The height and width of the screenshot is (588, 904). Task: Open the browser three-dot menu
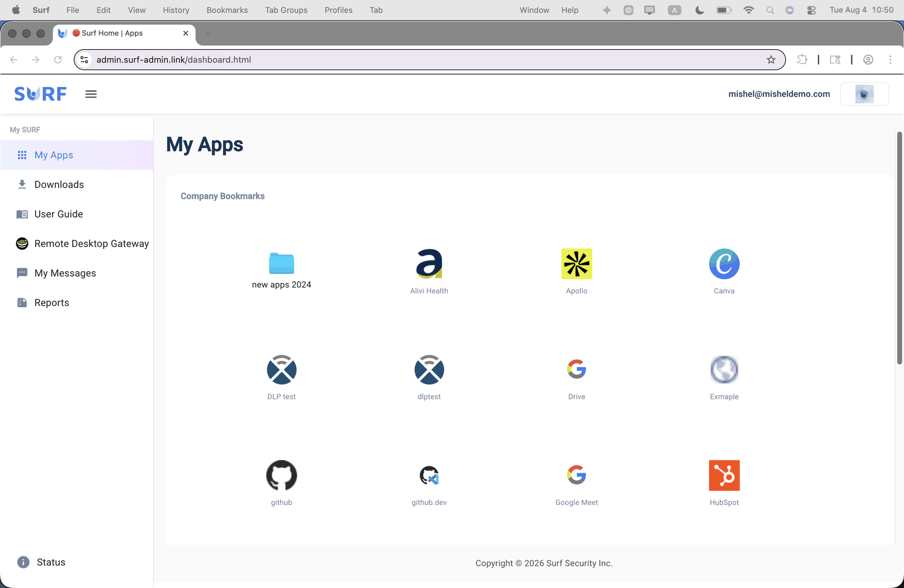pos(890,59)
